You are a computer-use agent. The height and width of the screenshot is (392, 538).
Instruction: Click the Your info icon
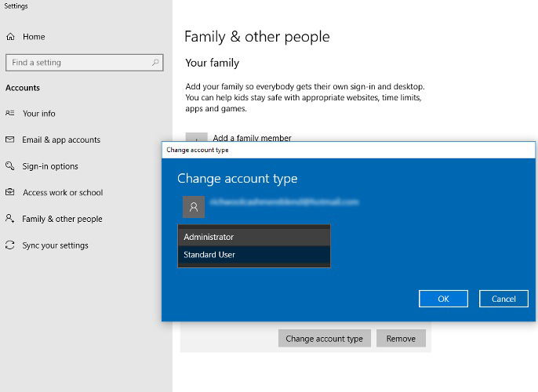click(10, 113)
